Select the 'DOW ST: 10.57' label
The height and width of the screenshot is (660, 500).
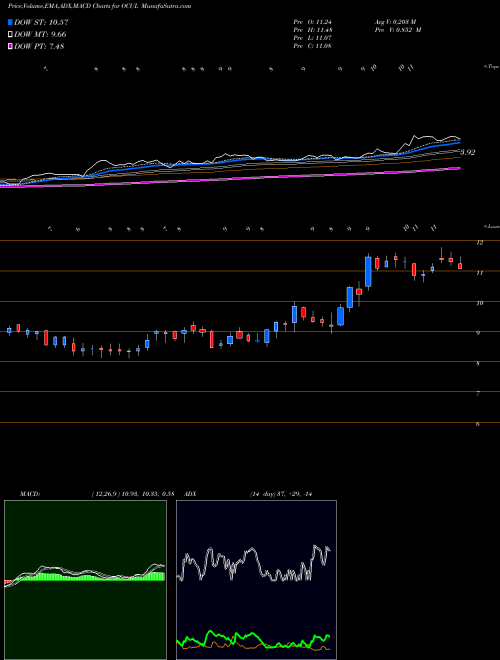click(41, 22)
